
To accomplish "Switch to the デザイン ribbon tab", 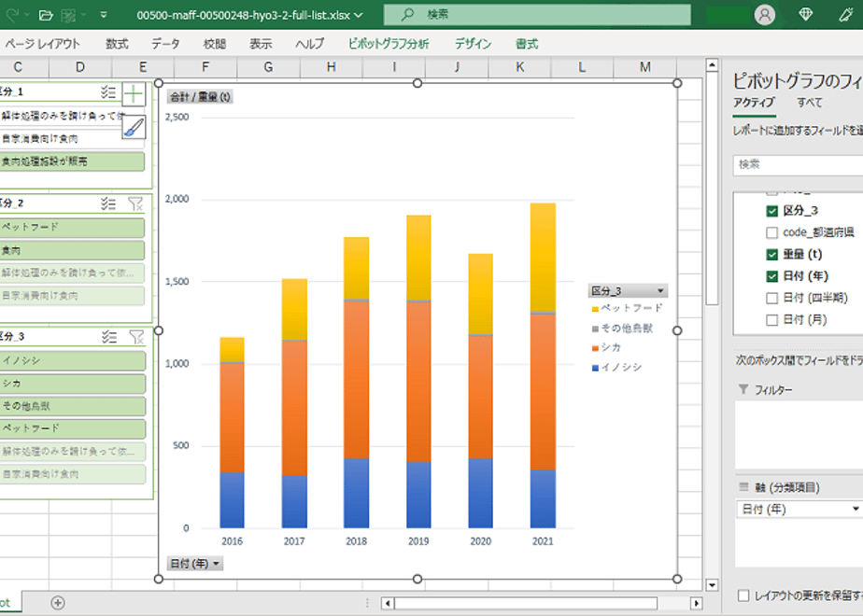I will 473,44.
